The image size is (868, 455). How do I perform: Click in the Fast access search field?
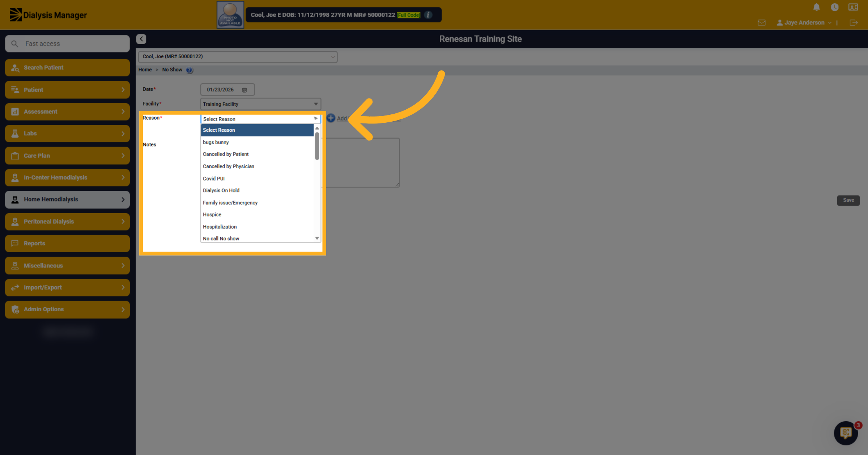pyautogui.click(x=67, y=43)
